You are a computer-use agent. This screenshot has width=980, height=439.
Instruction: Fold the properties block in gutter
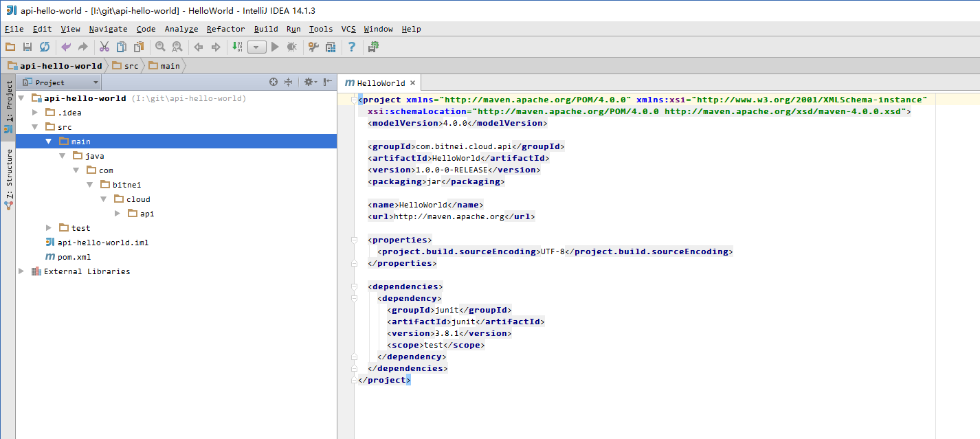(355, 240)
